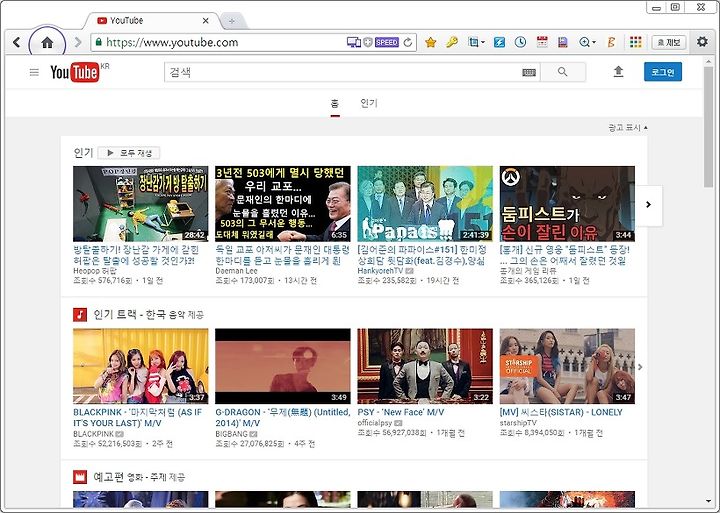Open the HankyorehTV channel link
Image resolution: width=720 pixels, height=513 pixels.
[380, 271]
